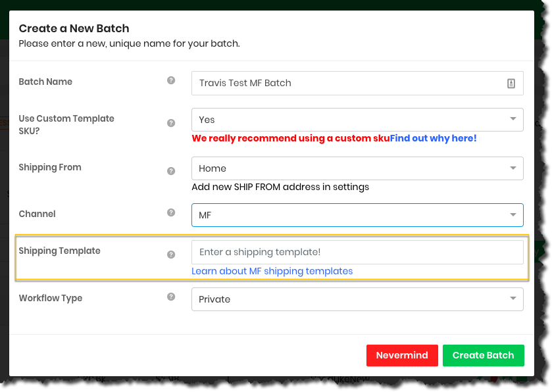Cancel with the Nevermind button

tap(402, 355)
